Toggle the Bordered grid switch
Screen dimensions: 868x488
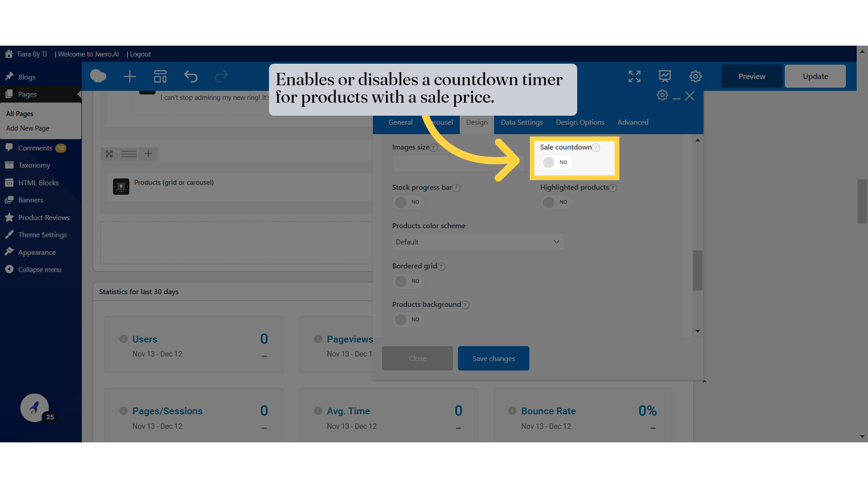tap(408, 281)
